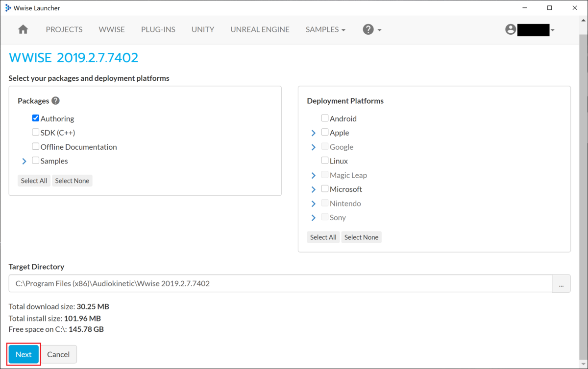Screen dimensions: 588x369
Task: Click Select All under Deployment Platforms
Action: [323, 237]
